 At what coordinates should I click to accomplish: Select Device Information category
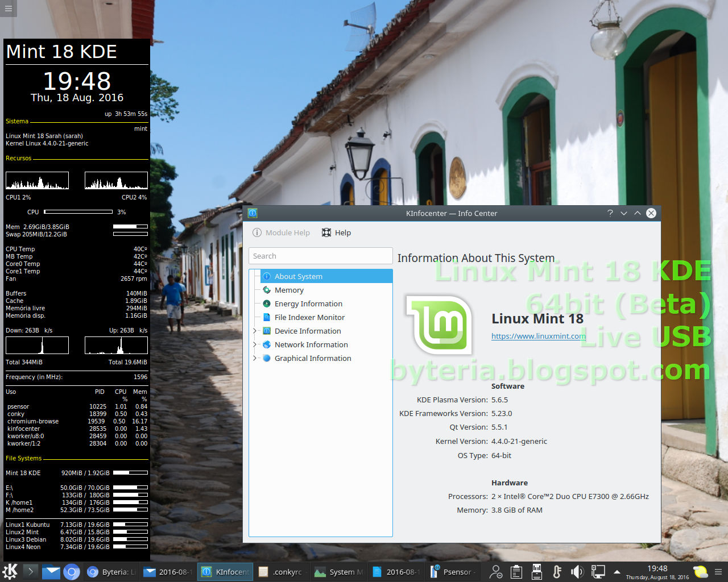tap(308, 331)
